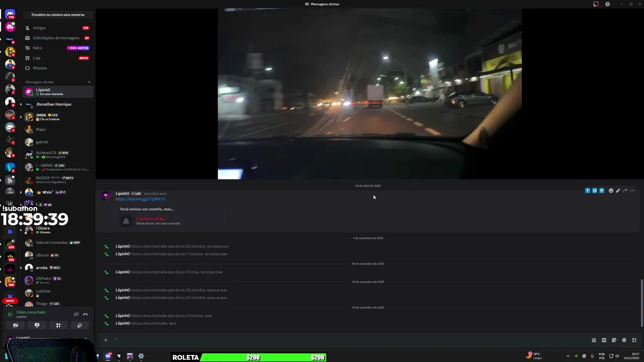Open soundboard button in the voice panel
This screenshot has width=644, height=362.
pyautogui.click(x=79, y=325)
